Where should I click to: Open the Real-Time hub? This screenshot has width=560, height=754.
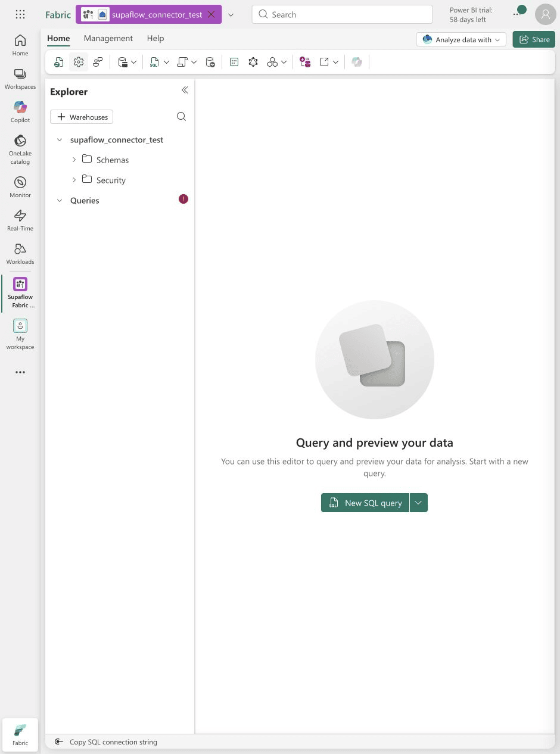(20, 220)
